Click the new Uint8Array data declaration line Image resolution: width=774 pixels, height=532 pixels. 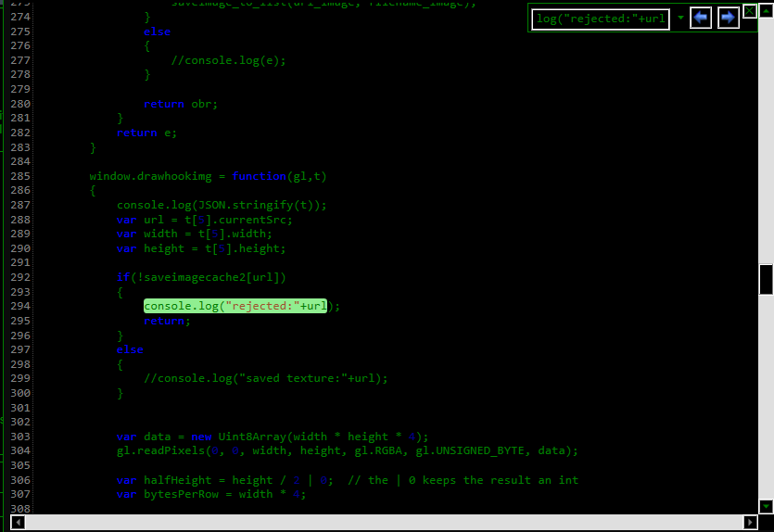(x=273, y=437)
